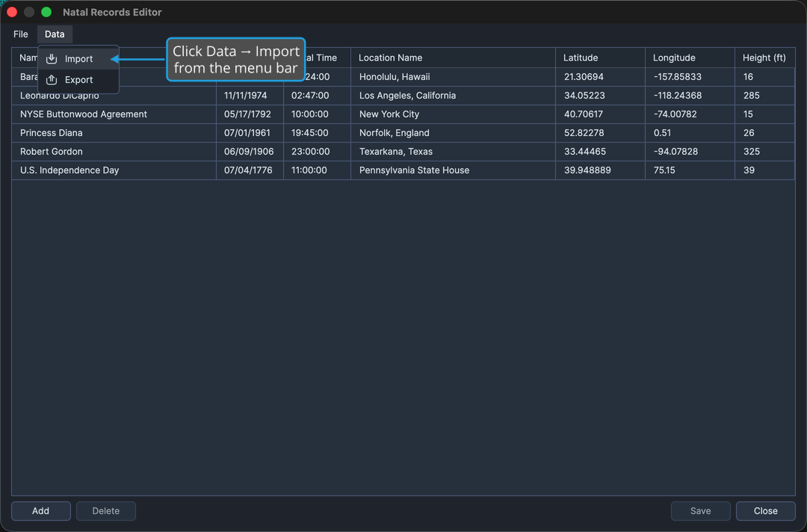Open the Data menu
Image resolution: width=807 pixels, height=532 pixels.
point(55,34)
